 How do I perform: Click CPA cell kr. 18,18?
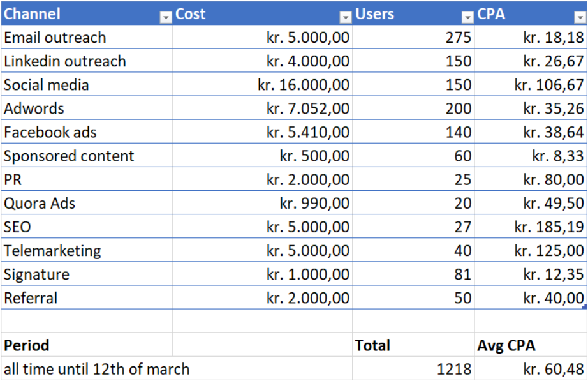coord(531,37)
